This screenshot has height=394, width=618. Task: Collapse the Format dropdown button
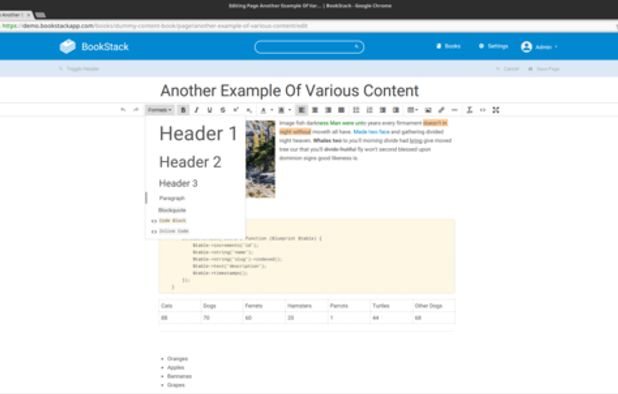pos(160,110)
